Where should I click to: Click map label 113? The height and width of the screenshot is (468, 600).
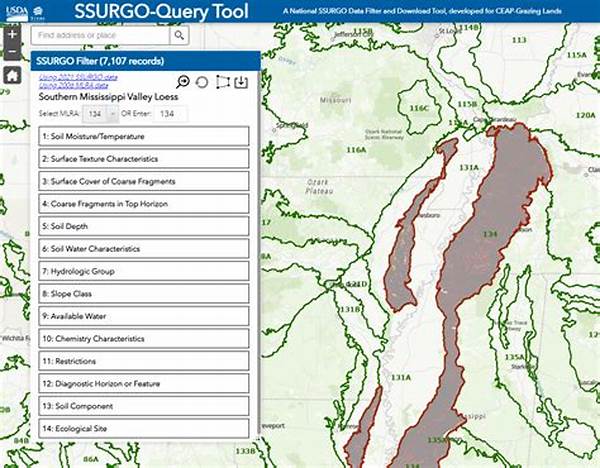(x=519, y=40)
